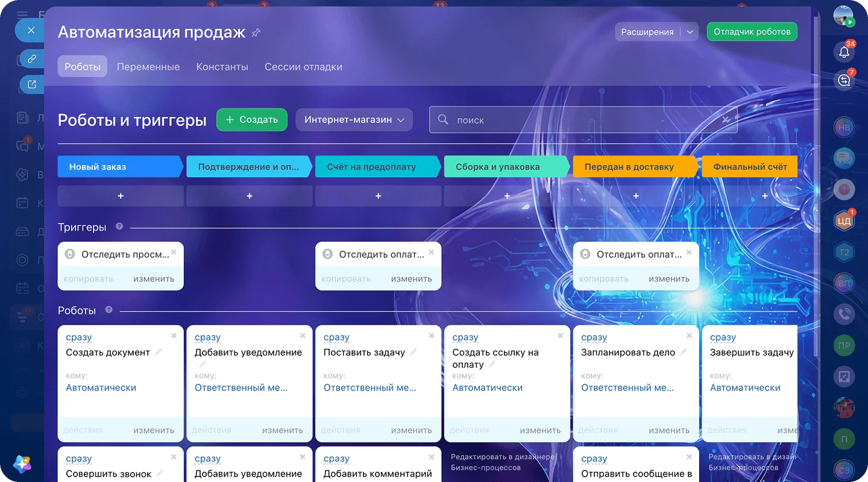
Task: Open the Интернет-магазин funnel dropdown
Action: [x=354, y=120]
